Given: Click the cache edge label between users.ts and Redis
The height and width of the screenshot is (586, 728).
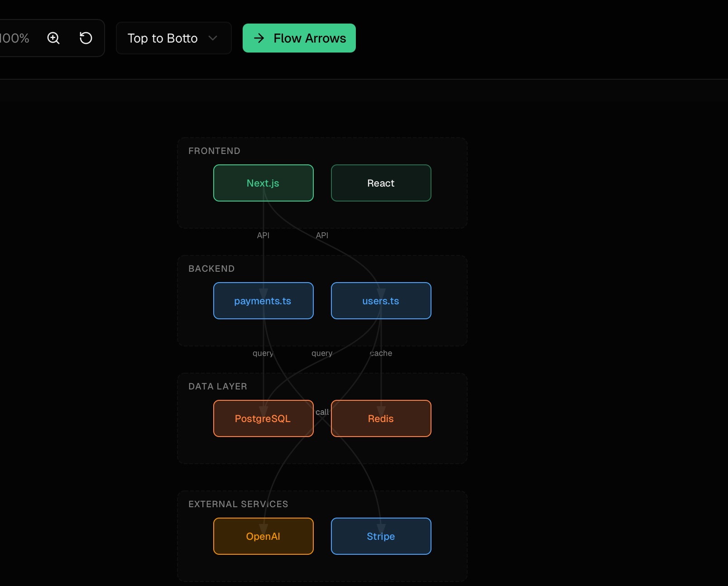Looking at the screenshot, I should point(382,353).
